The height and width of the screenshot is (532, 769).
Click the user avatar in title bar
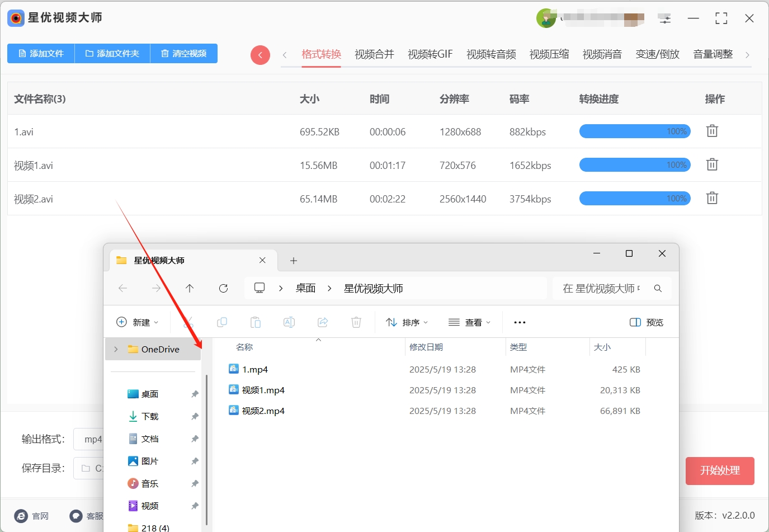tap(546, 18)
